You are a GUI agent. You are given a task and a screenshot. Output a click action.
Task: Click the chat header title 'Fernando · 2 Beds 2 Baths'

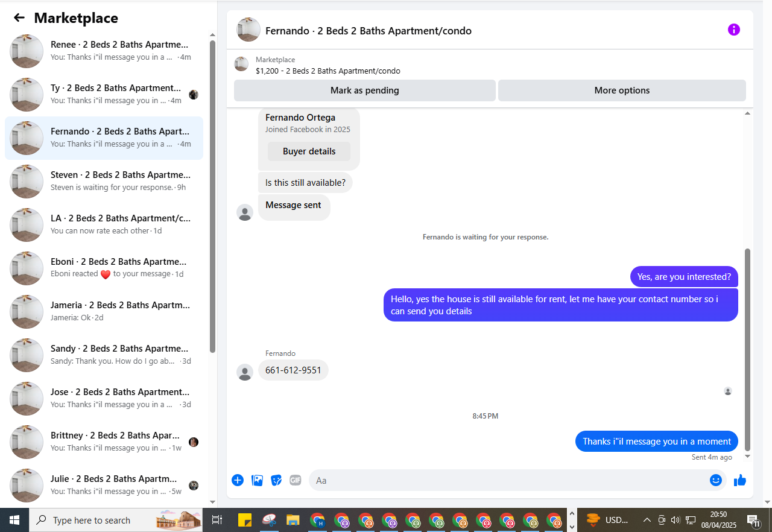[369, 31]
